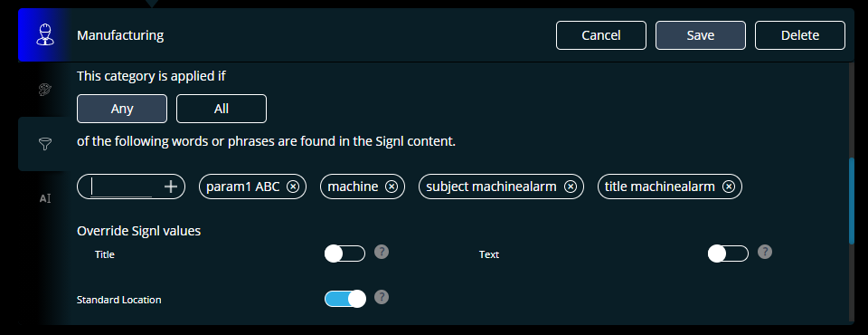
Task: Enable the Title override toggle
Action: click(x=344, y=254)
